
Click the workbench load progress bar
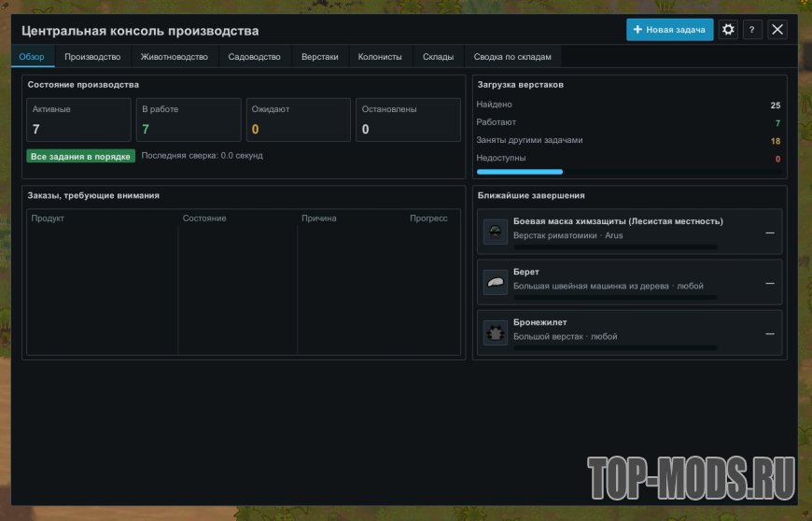[629, 172]
